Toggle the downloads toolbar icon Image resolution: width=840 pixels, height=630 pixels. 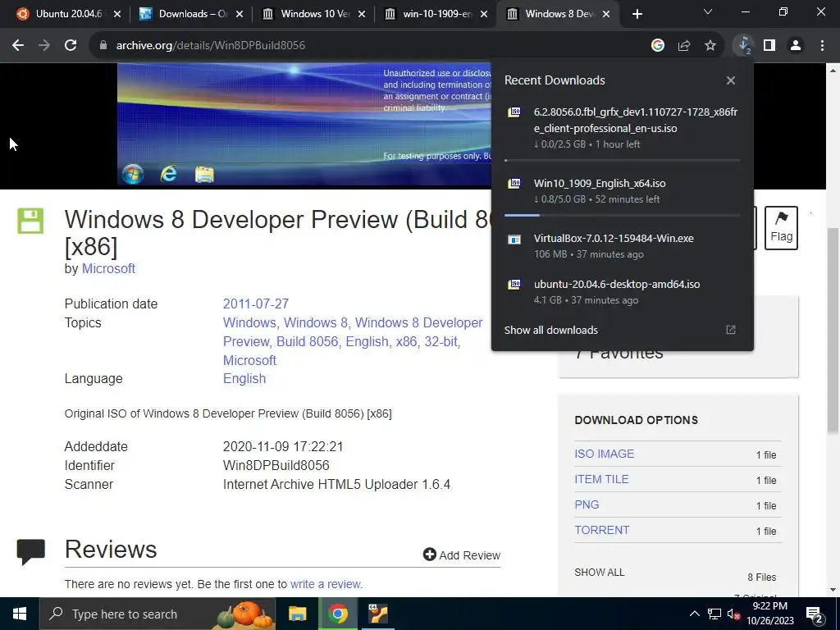click(743, 46)
